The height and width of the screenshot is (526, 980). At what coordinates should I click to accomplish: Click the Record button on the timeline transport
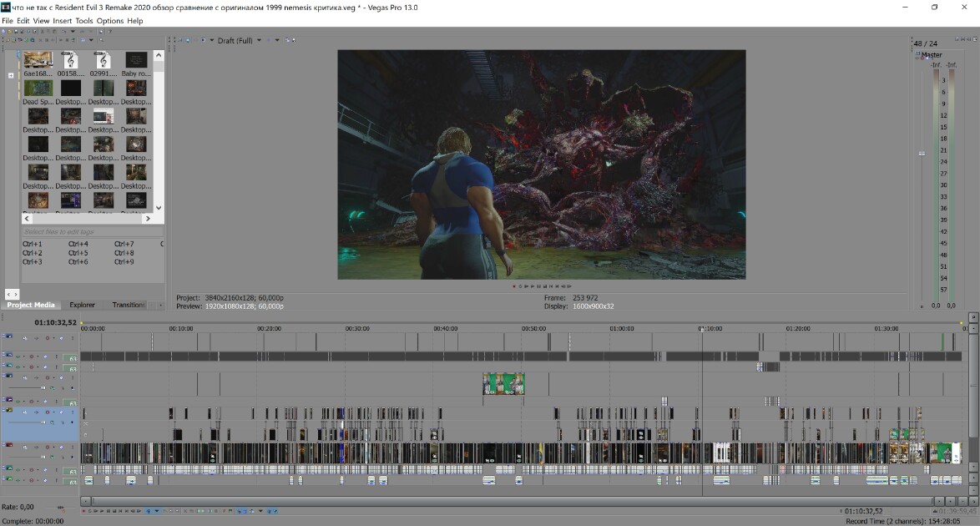[x=83, y=511]
